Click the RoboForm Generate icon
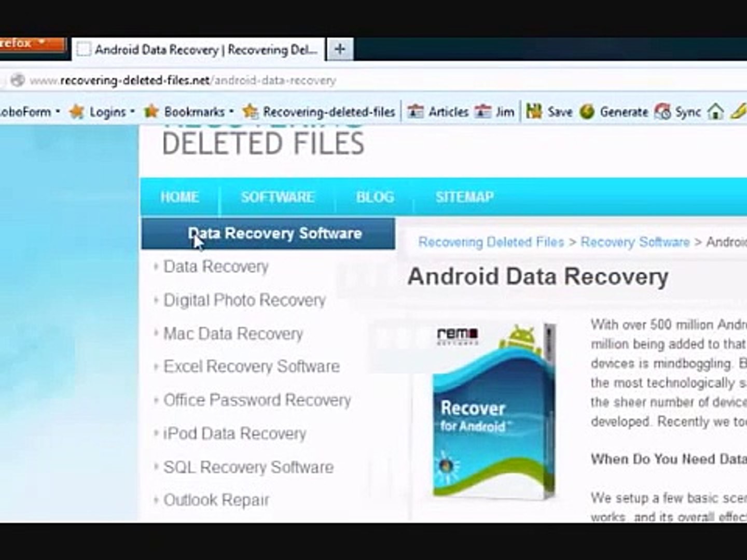Image resolution: width=747 pixels, height=560 pixels. coord(587,111)
